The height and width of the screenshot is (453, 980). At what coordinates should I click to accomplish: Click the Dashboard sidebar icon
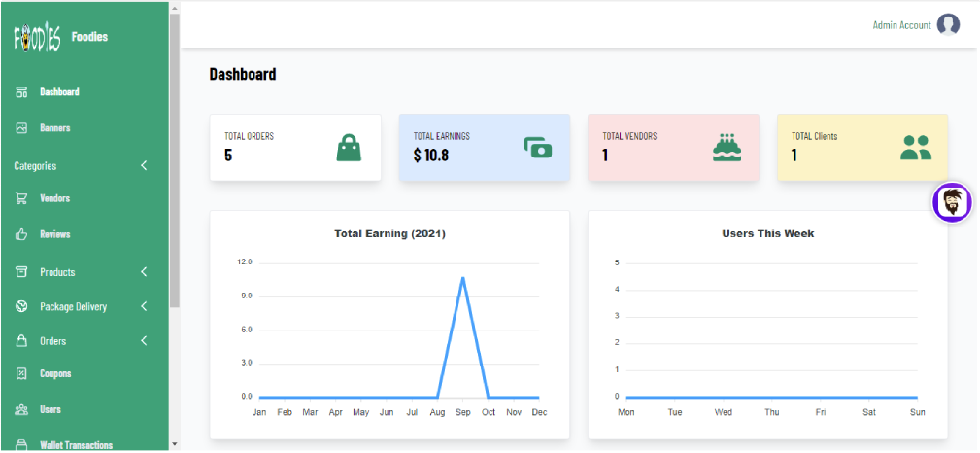click(x=22, y=92)
